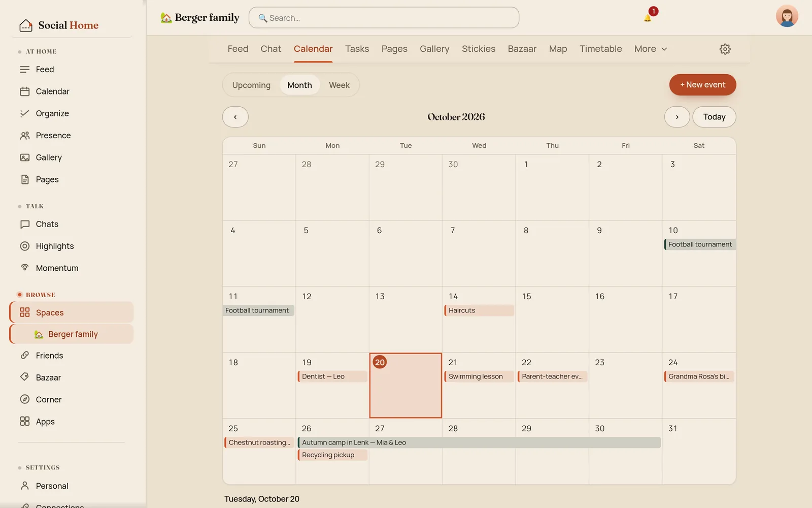Screen dimensions: 812x508
Task: Jump to Today
Action: pos(714,117)
